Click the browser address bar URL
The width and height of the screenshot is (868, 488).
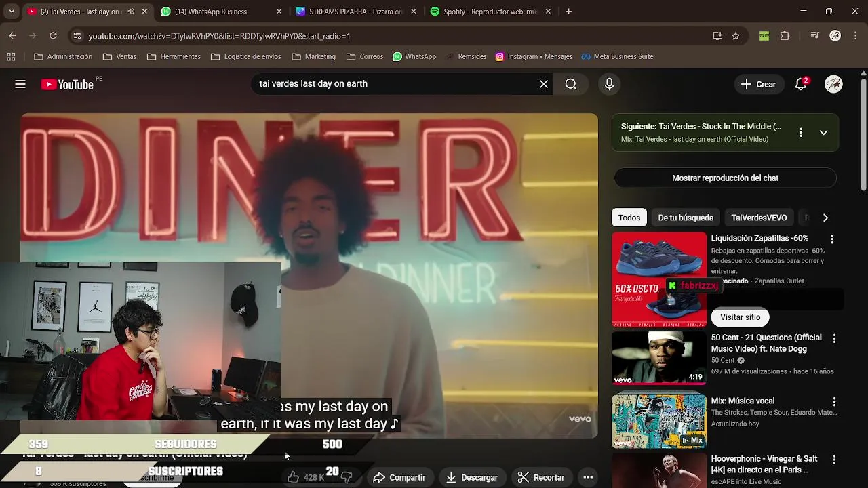(219, 36)
